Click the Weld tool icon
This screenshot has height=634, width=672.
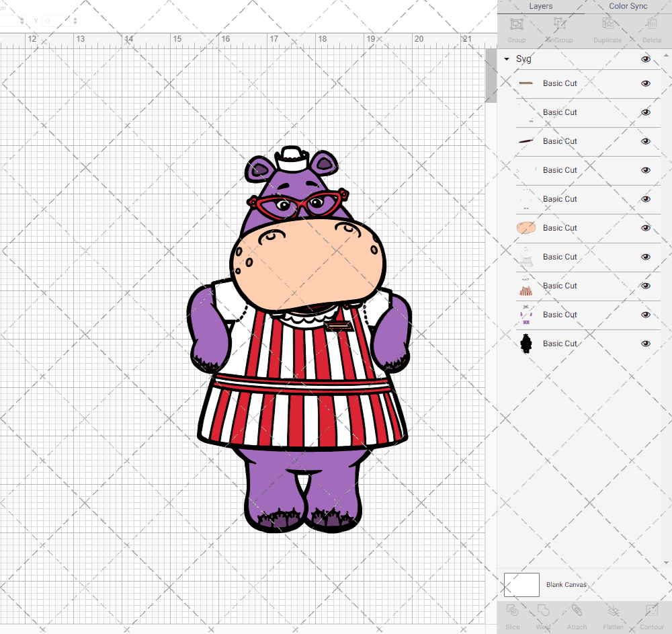543,610
